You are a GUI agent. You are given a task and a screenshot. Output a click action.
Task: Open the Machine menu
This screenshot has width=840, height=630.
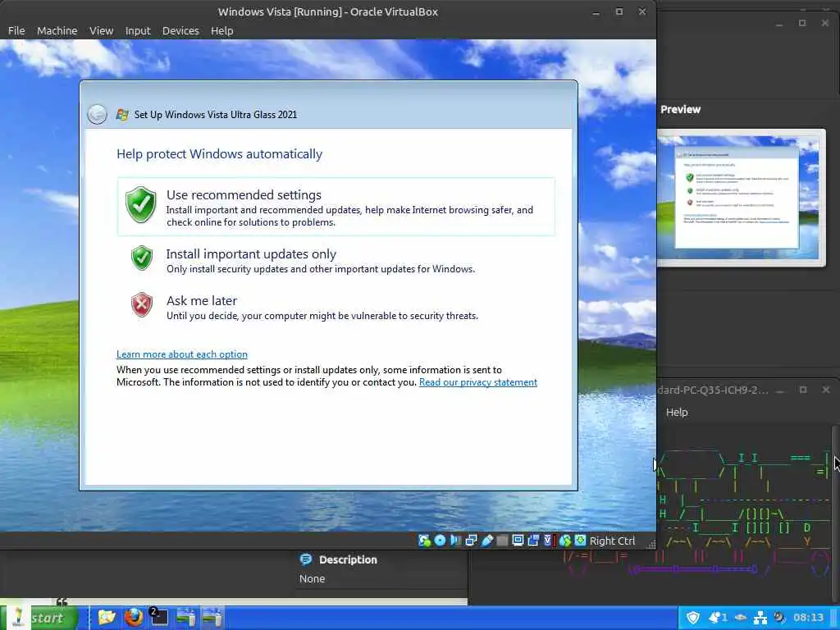[57, 30]
